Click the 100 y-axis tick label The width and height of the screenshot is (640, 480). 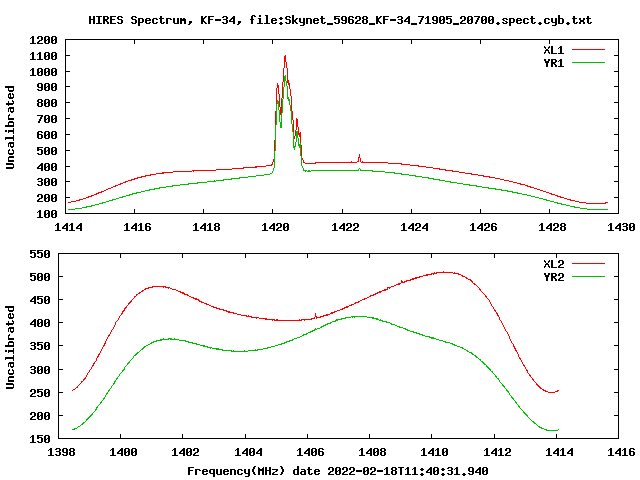click(x=47, y=214)
